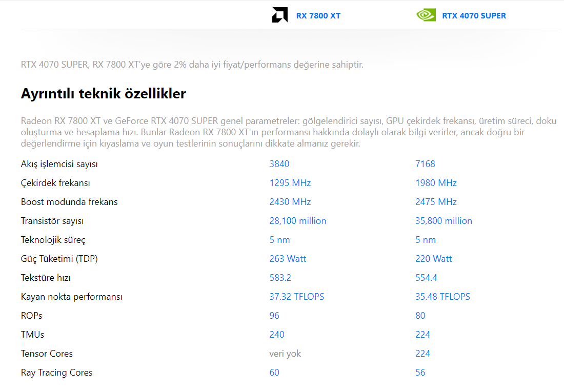
Task: Click the "37.32 TFLOPS" value
Action: click(x=297, y=297)
